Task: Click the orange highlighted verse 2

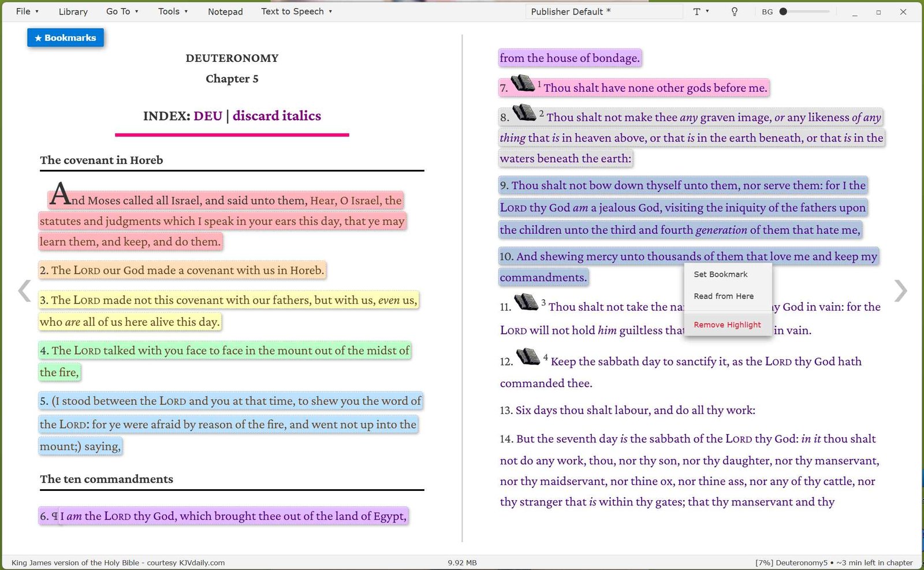Action: 182,270
